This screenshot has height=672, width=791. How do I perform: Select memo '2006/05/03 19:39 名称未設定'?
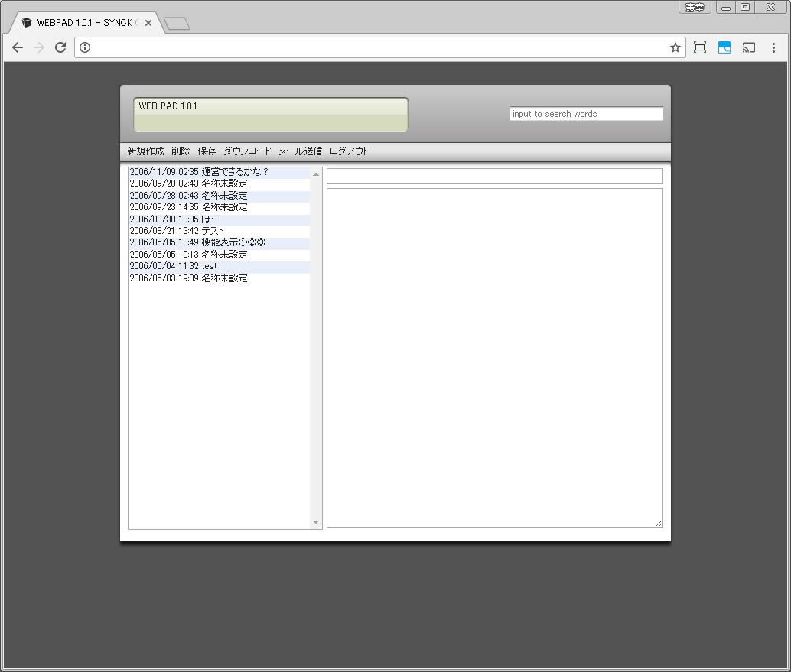219,278
